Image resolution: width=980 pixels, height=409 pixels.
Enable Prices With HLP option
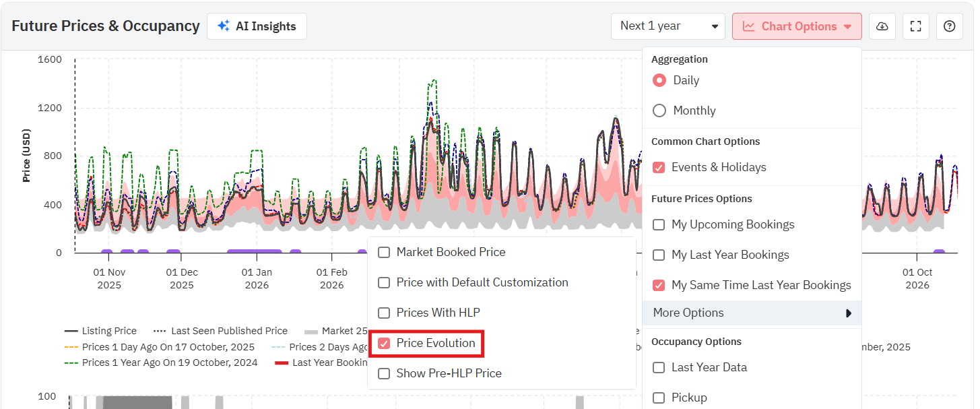pyautogui.click(x=384, y=313)
